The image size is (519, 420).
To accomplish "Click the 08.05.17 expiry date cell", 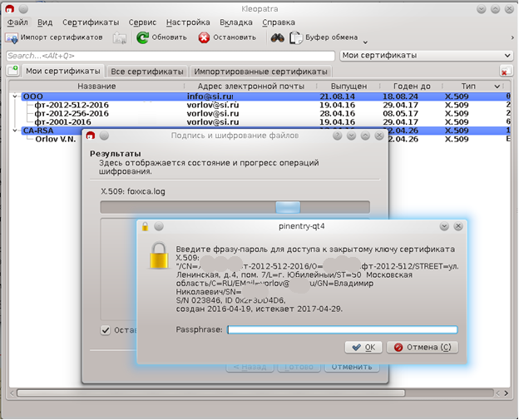I will [400, 113].
